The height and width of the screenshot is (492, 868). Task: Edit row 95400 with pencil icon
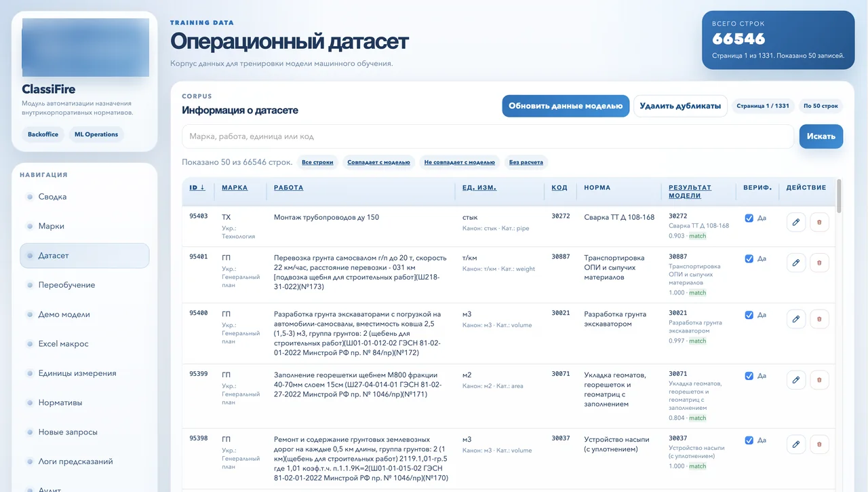pyautogui.click(x=796, y=319)
